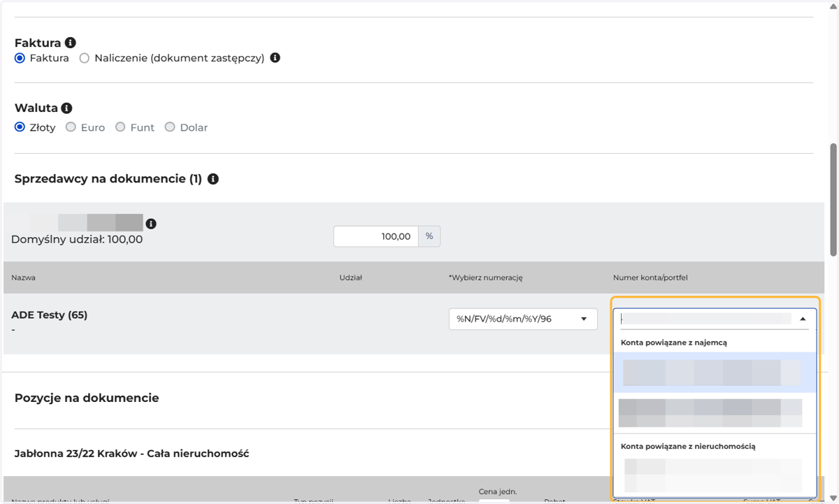Click the info icon beside Waluta

point(66,108)
